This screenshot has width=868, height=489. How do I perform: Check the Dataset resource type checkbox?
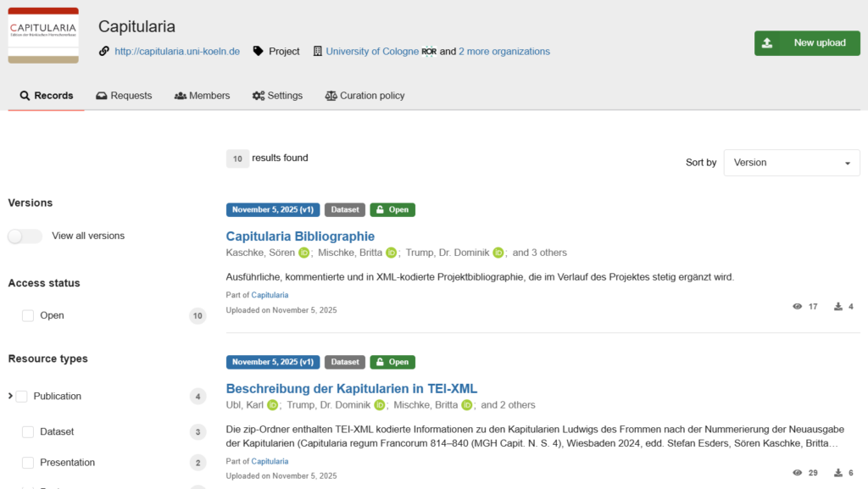click(27, 432)
